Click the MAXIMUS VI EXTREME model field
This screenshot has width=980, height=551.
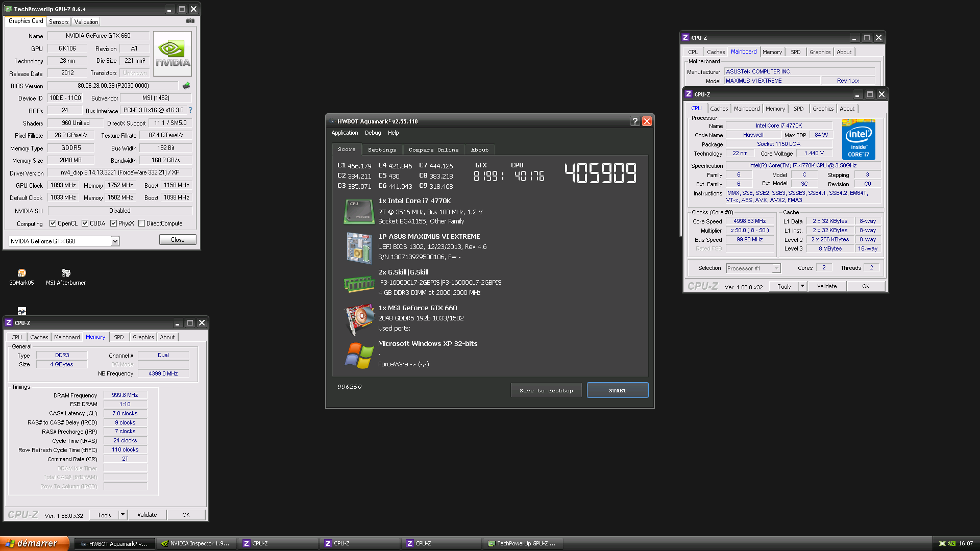coord(772,81)
